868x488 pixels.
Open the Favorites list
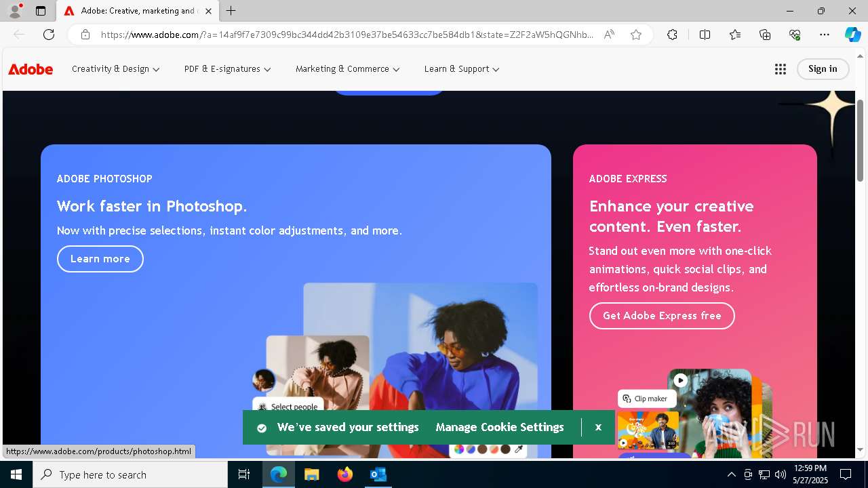pyautogui.click(x=735, y=35)
